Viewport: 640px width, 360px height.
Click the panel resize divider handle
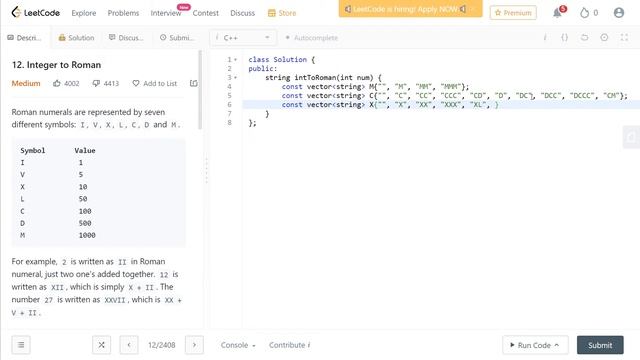pos(207,171)
